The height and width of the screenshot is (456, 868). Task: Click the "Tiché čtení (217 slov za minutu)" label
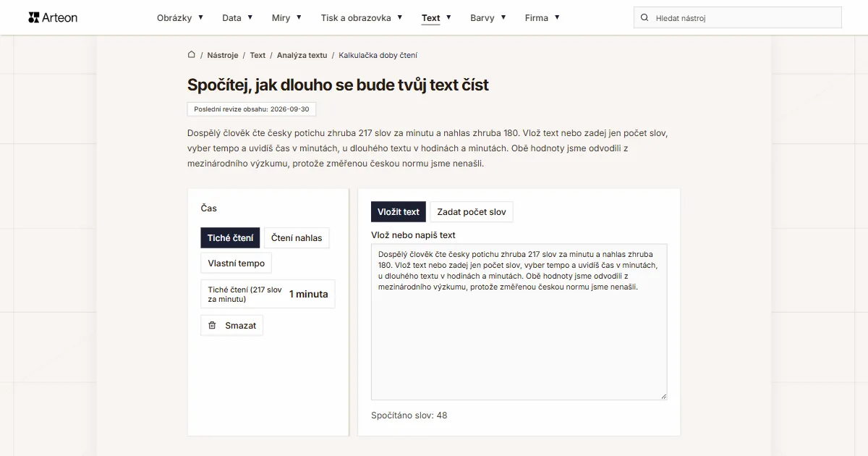[245, 294]
